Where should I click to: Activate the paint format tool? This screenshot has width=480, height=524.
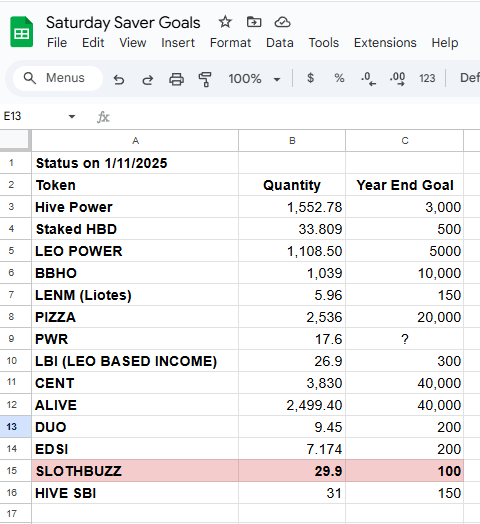[x=205, y=79]
